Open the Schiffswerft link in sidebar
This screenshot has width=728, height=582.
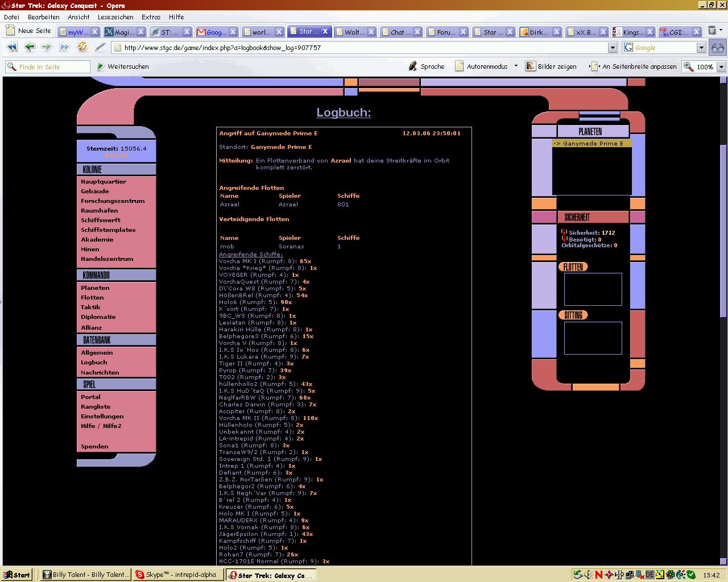(101, 221)
